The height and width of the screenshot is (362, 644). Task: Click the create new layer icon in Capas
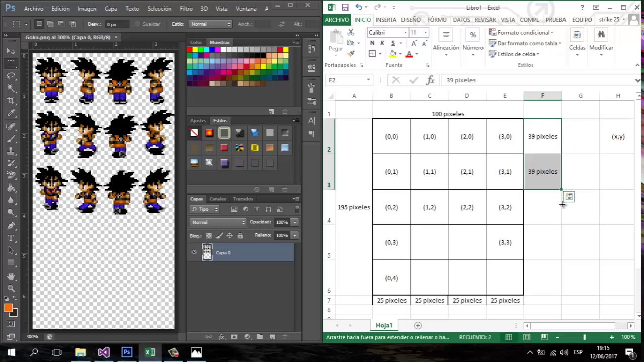[272, 337]
